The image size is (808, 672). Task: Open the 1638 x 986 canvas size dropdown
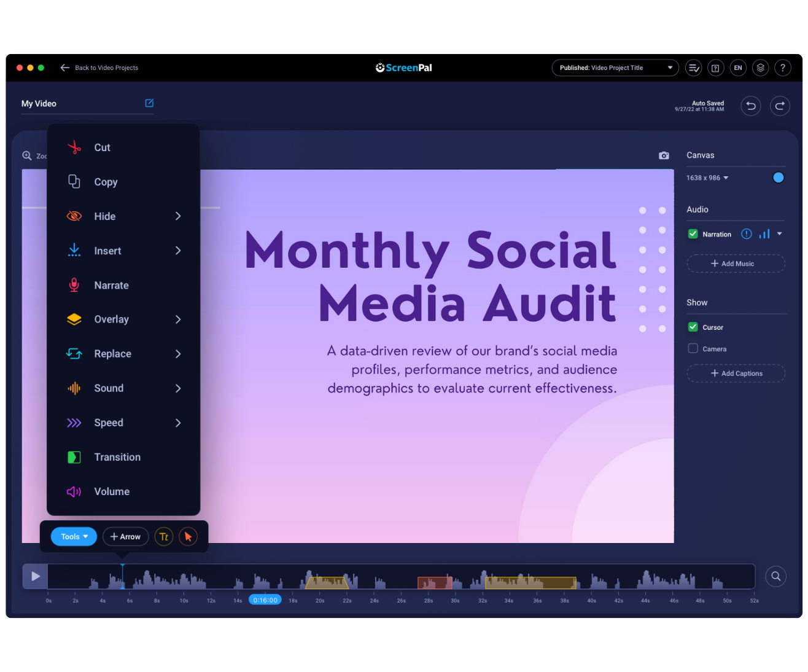tap(707, 178)
